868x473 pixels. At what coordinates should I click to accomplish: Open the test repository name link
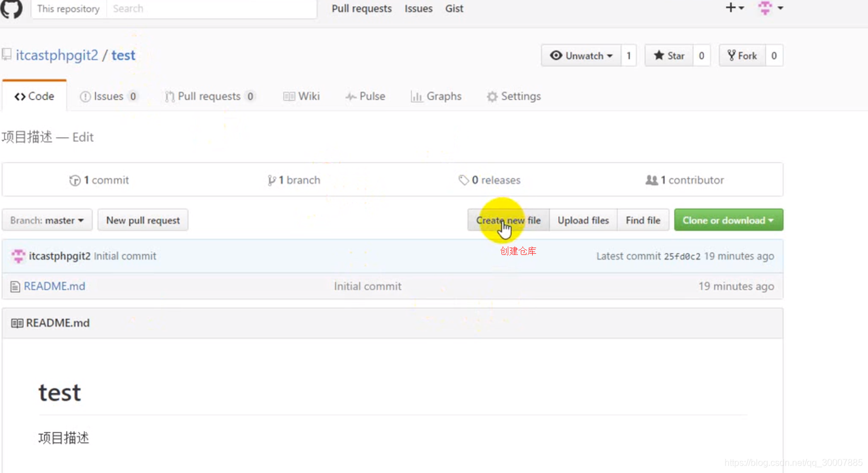click(123, 55)
